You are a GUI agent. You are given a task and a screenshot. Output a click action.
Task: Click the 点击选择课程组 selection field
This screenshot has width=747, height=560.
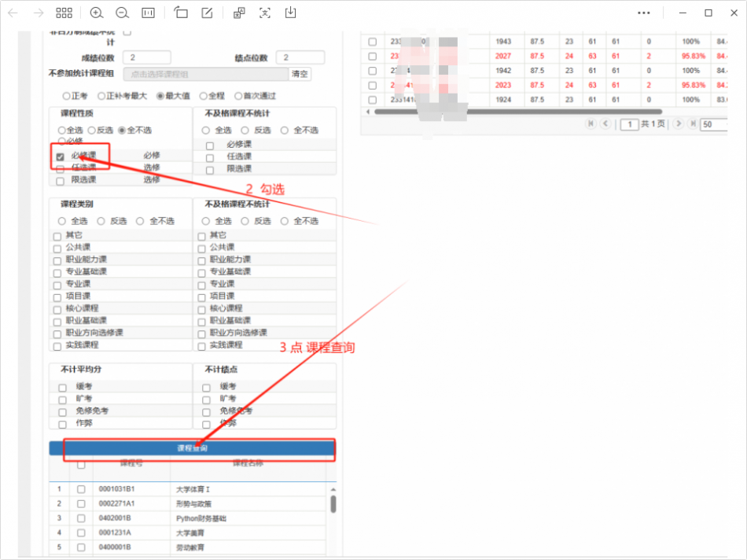point(204,74)
